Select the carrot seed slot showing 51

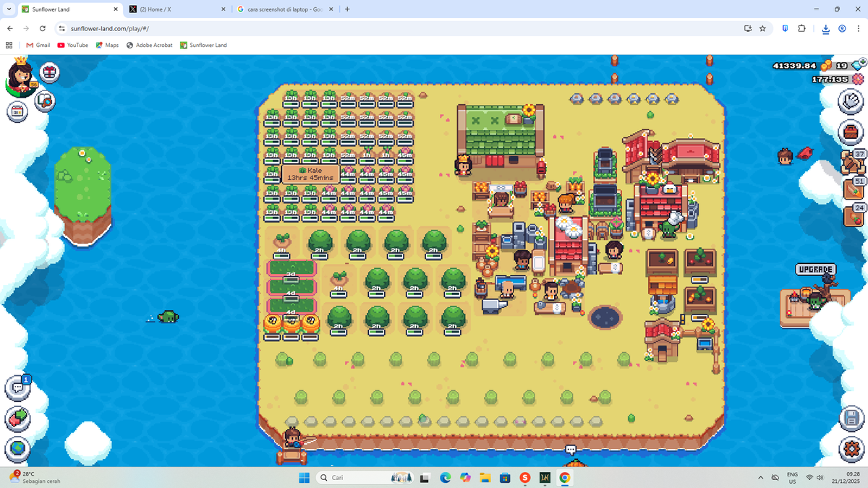854,188
